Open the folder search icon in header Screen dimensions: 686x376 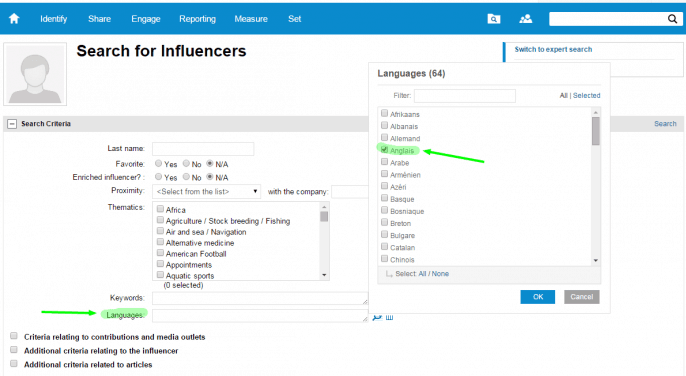[494, 18]
